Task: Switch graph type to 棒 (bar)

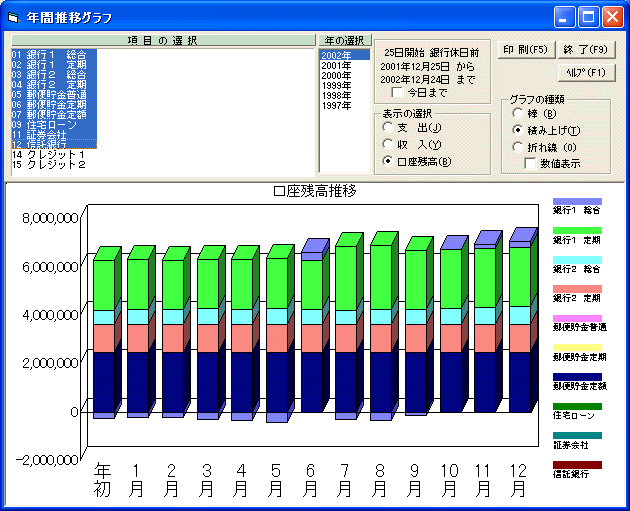Action: [517, 114]
